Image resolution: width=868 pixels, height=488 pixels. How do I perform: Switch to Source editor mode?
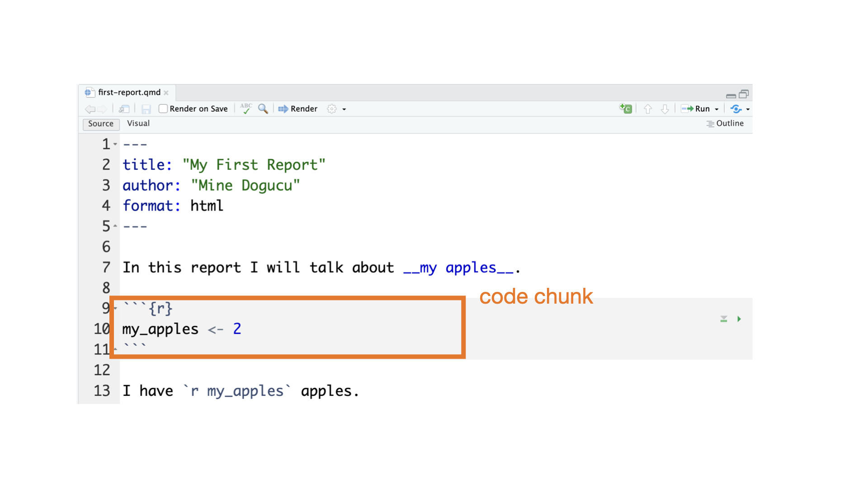pyautogui.click(x=101, y=124)
